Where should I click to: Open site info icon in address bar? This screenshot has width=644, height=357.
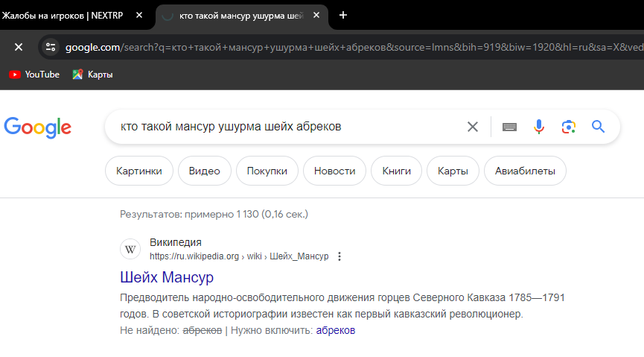point(51,47)
